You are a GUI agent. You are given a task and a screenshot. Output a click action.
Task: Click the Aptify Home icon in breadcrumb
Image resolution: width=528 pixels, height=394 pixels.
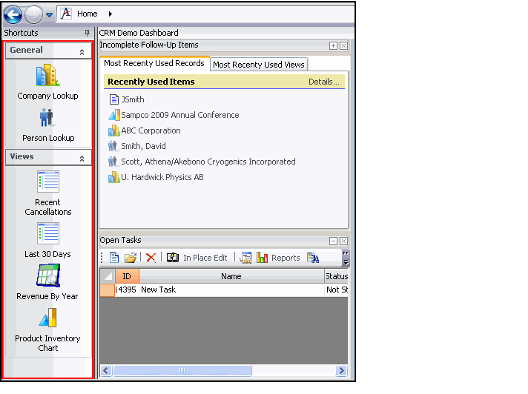pos(66,14)
